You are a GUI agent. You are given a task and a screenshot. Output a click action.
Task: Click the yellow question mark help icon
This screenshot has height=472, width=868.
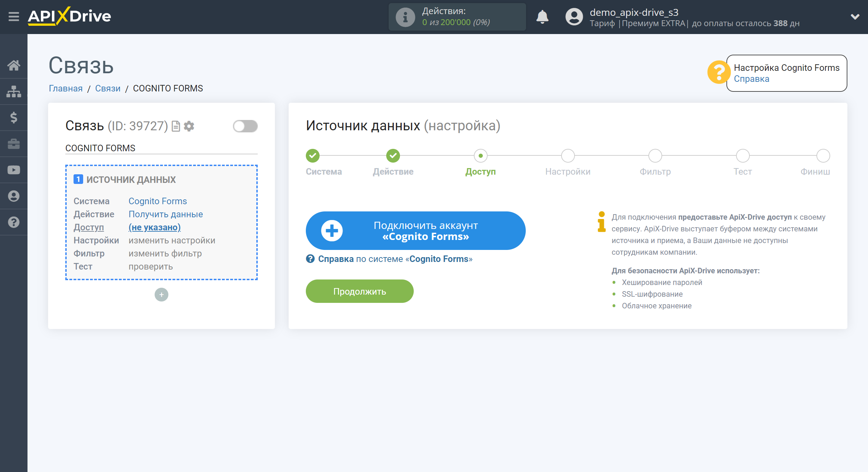click(719, 72)
